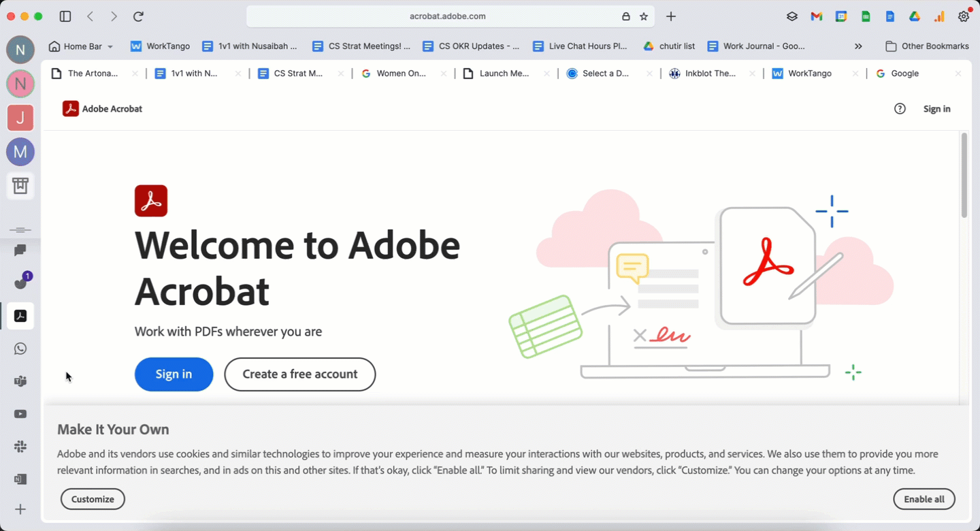
Task: Click the lock icon in address bar
Action: [625, 16]
